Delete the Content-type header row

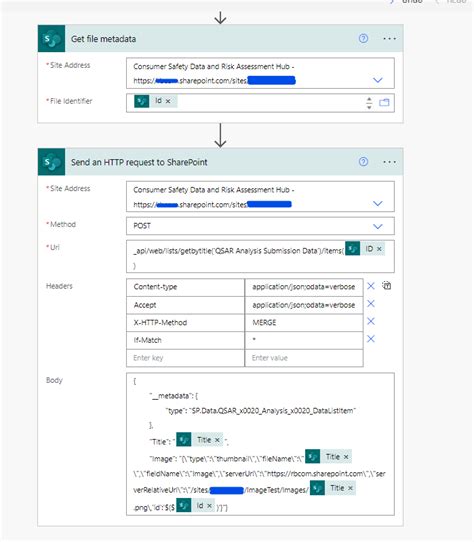pyautogui.click(x=371, y=286)
